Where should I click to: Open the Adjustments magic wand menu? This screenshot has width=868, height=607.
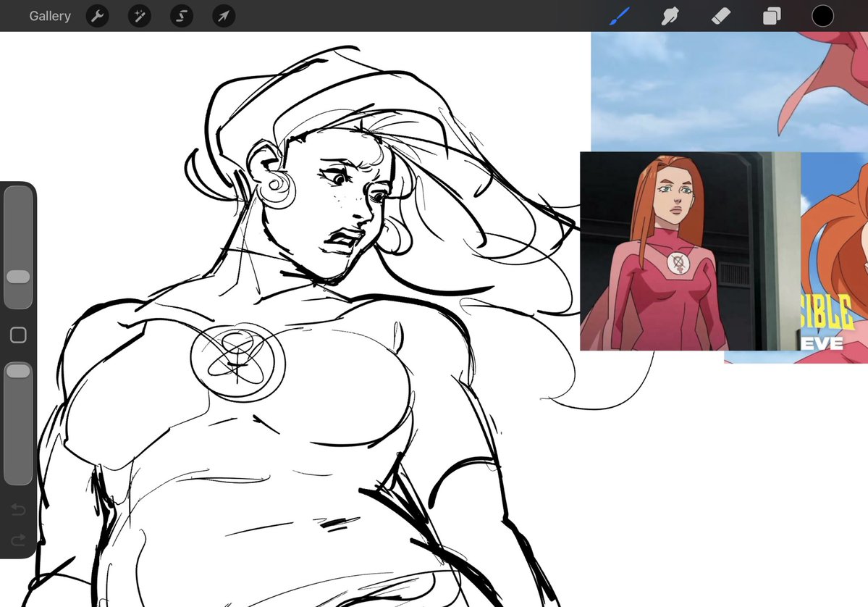139,15
